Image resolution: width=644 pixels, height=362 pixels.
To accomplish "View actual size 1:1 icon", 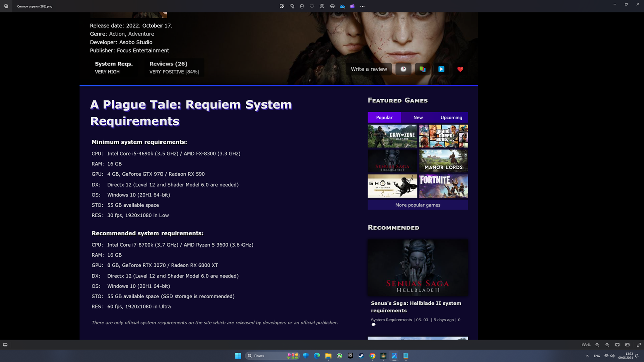I will coord(627,345).
